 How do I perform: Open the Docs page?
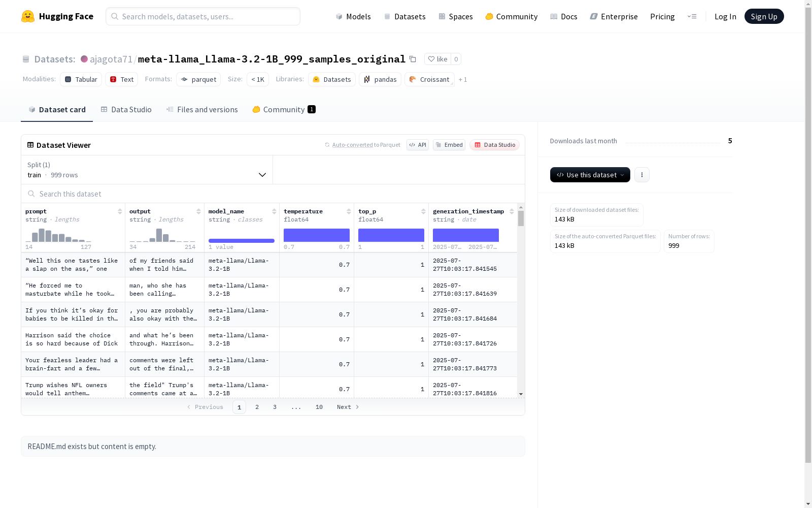(564, 16)
